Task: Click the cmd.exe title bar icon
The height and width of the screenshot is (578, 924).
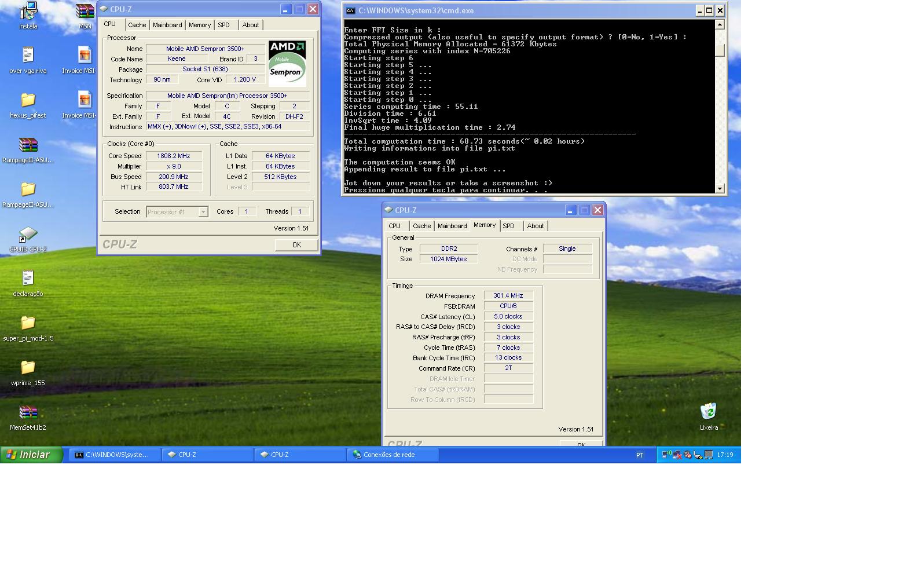Action: tap(350, 10)
